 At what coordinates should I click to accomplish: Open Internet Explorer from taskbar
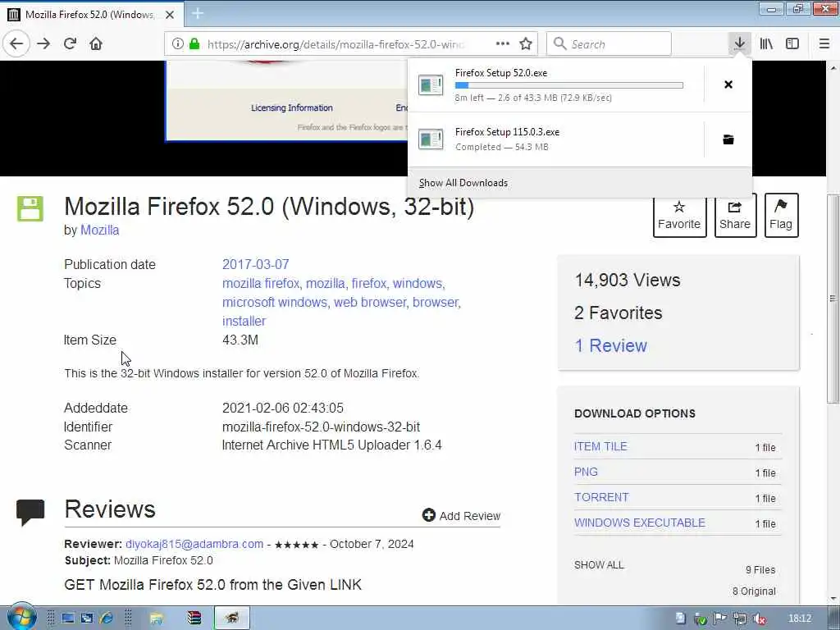(x=106, y=619)
